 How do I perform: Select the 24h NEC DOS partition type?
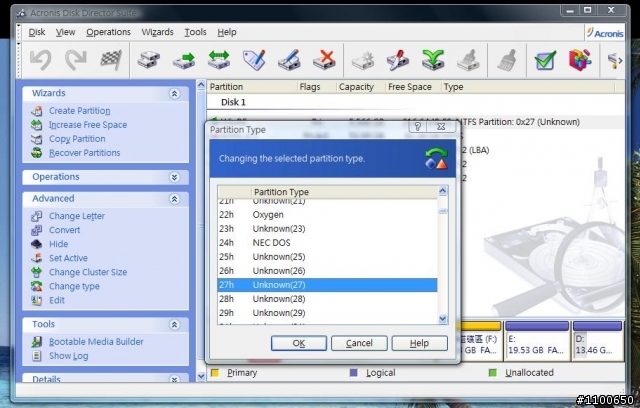pyautogui.click(x=327, y=243)
